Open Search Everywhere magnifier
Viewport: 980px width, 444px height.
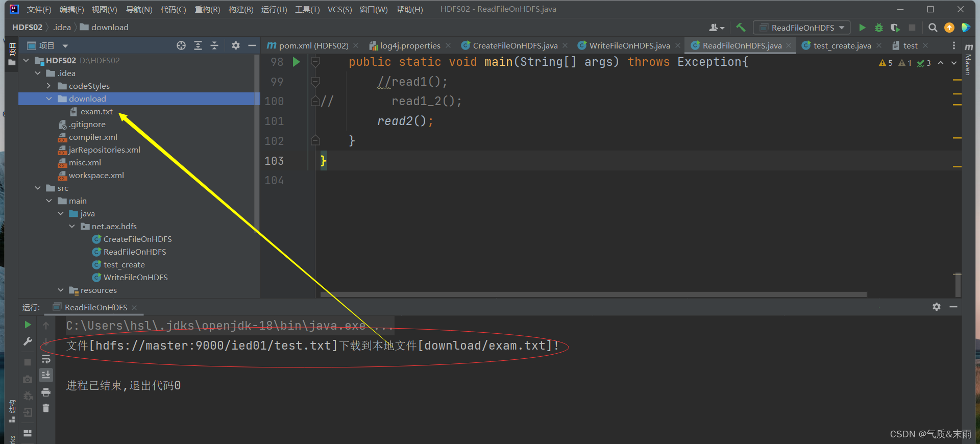pos(933,28)
